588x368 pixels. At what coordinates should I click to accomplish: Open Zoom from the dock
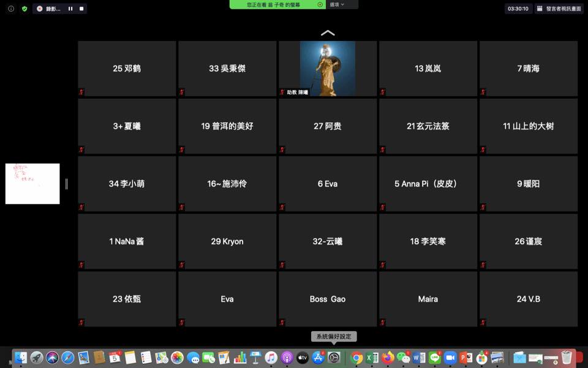coord(450,358)
